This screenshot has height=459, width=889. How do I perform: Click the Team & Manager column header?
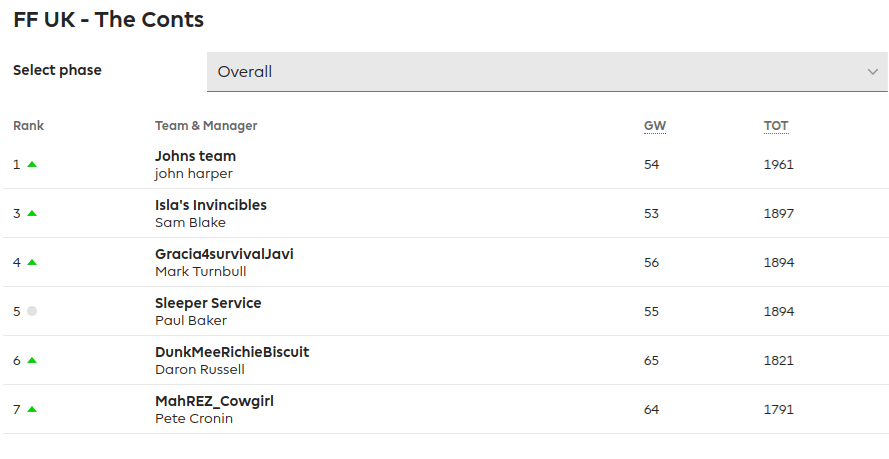206,126
